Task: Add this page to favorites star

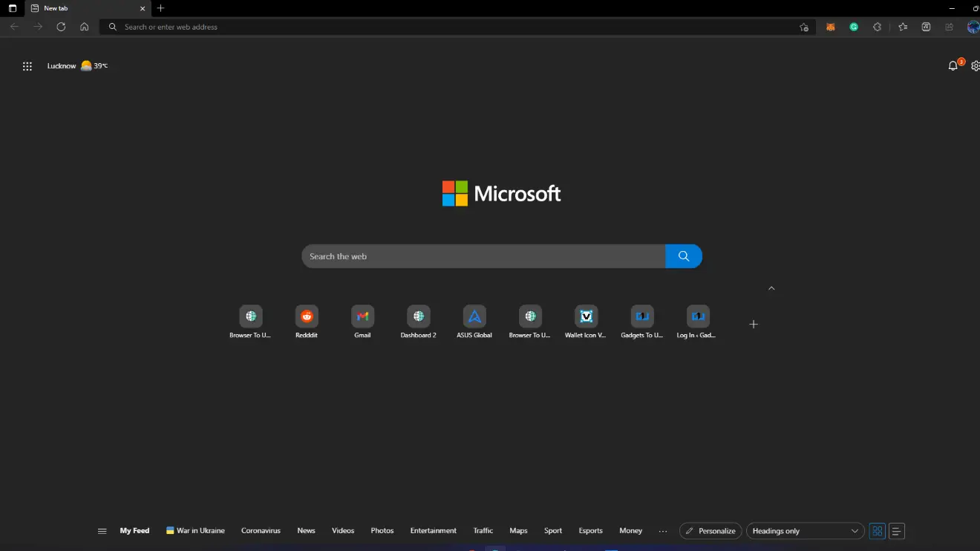Action: [804, 27]
